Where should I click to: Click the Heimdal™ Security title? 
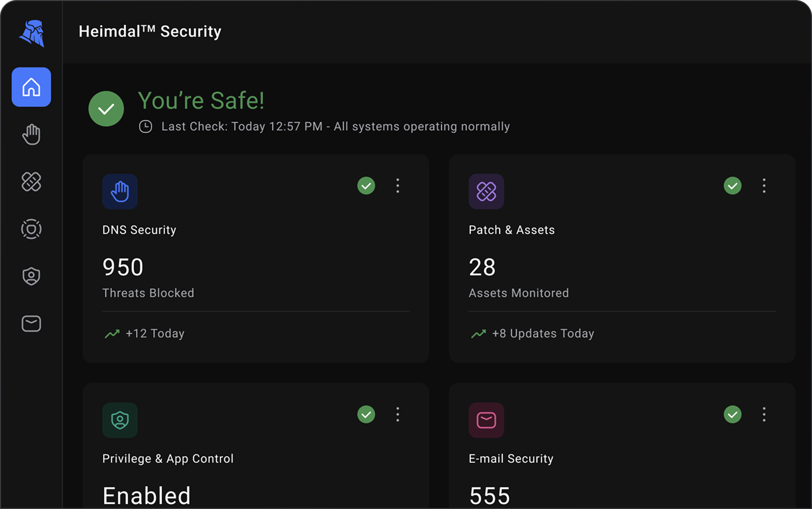pyautogui.click(x=150, y=32)
